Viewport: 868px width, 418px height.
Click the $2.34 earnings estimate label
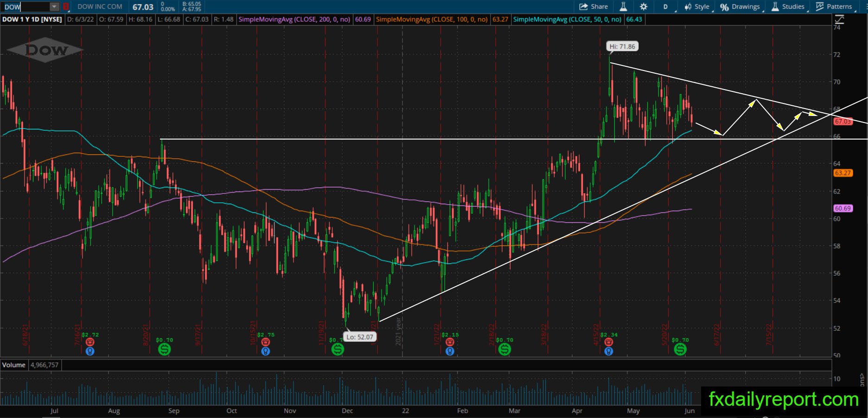[x=609, y=334]
